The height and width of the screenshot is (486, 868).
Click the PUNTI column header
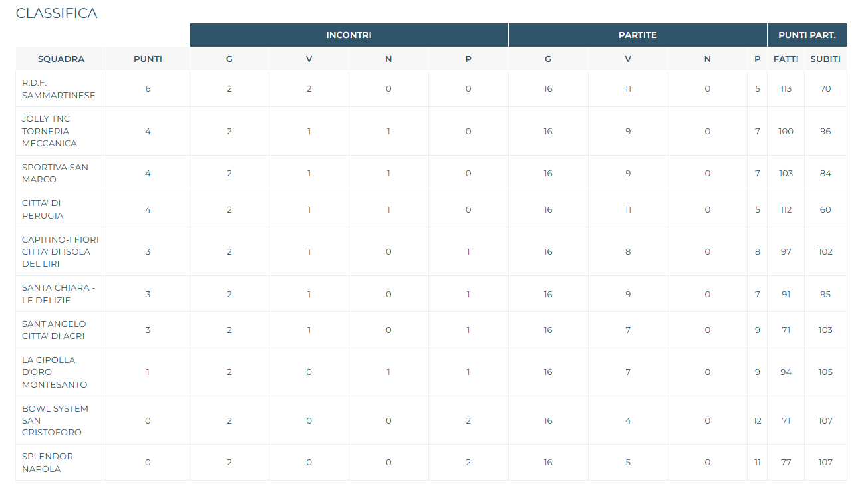click(148, 59)
